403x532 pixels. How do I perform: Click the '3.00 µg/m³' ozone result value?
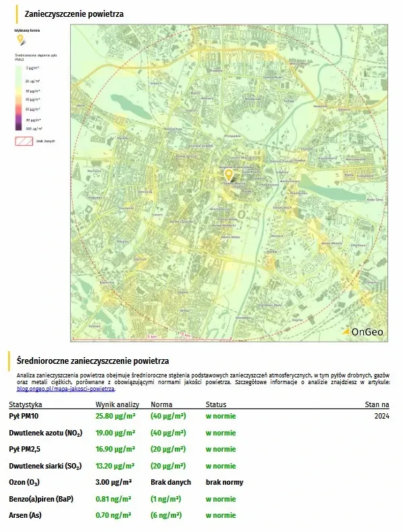[113, 482]
